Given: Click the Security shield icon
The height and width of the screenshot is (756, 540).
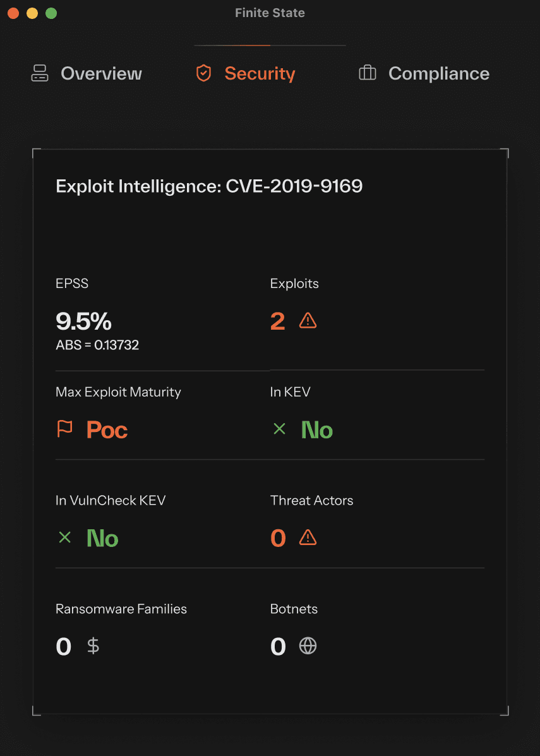Looking at the screenshot, I should (203, 73).
